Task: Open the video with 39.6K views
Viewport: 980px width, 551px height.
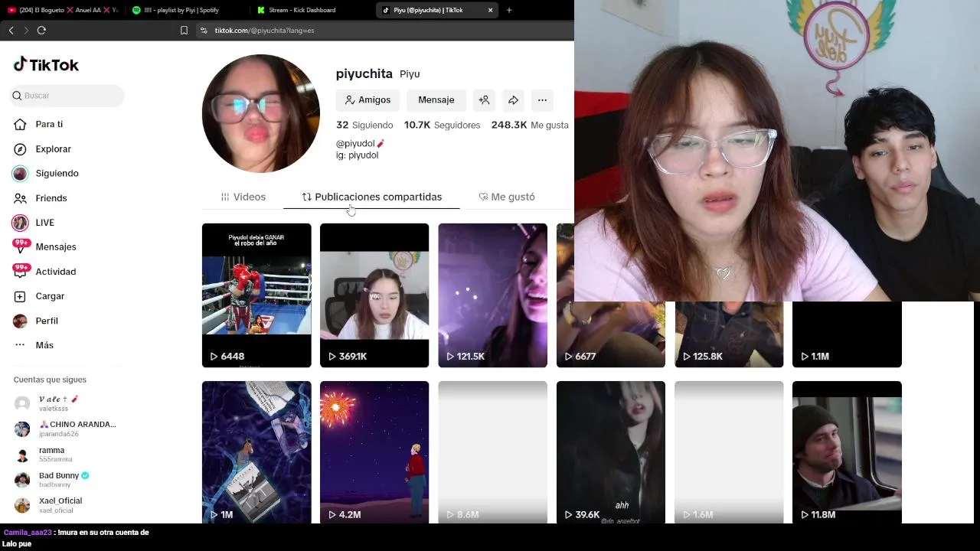Action: click(610, 452)
